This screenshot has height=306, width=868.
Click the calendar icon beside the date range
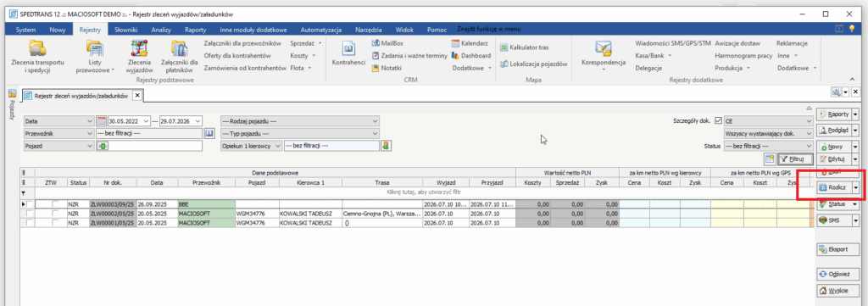(x=102, y=120)
